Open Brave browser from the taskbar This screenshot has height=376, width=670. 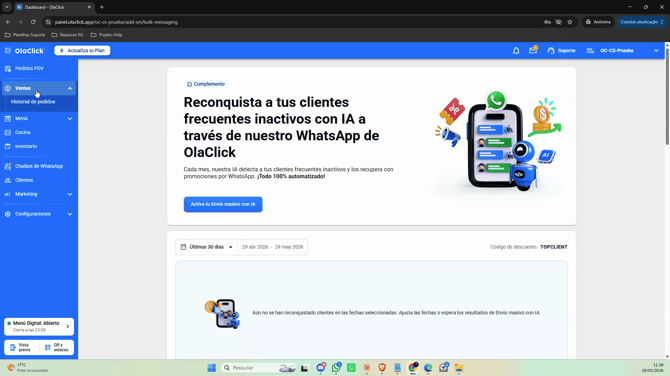point(382,368)
